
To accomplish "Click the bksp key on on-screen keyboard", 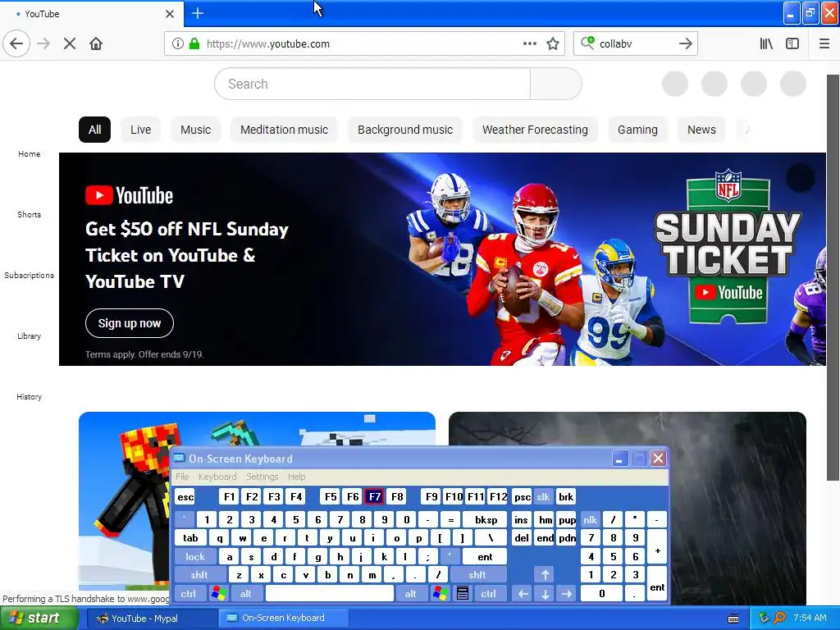I will pyautogui.click(x=486, y=519).
